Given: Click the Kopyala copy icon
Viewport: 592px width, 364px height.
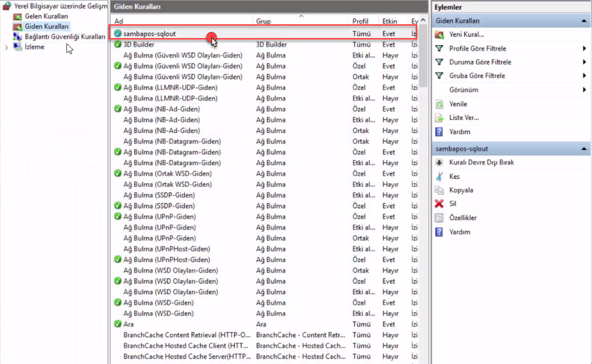Looking at the screenshot, I should [x=439, y=190].
